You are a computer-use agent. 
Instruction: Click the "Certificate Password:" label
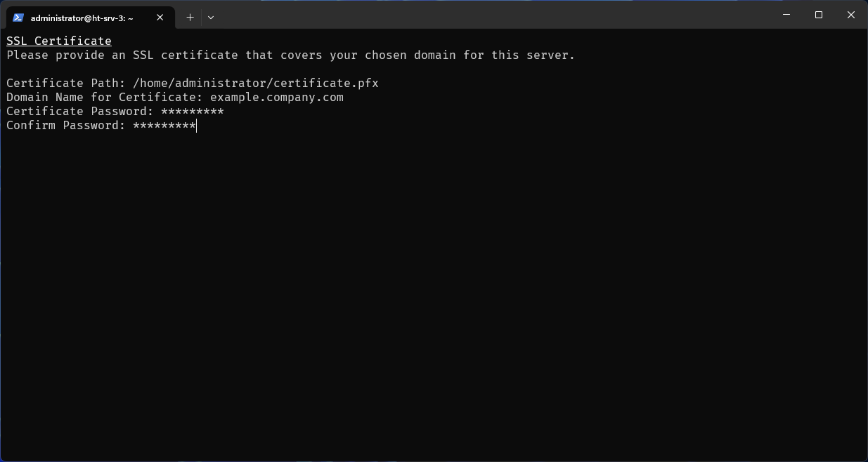pos(80,112)
